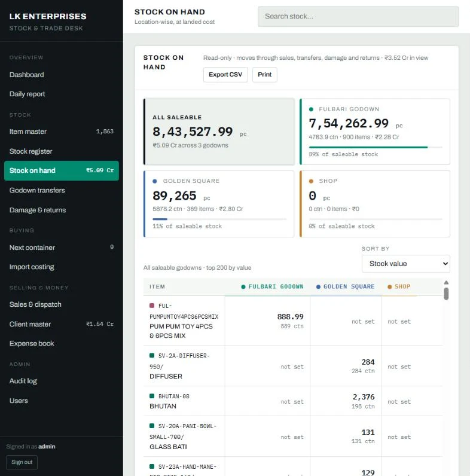Click the Sign out button

(x=22, y=462)
